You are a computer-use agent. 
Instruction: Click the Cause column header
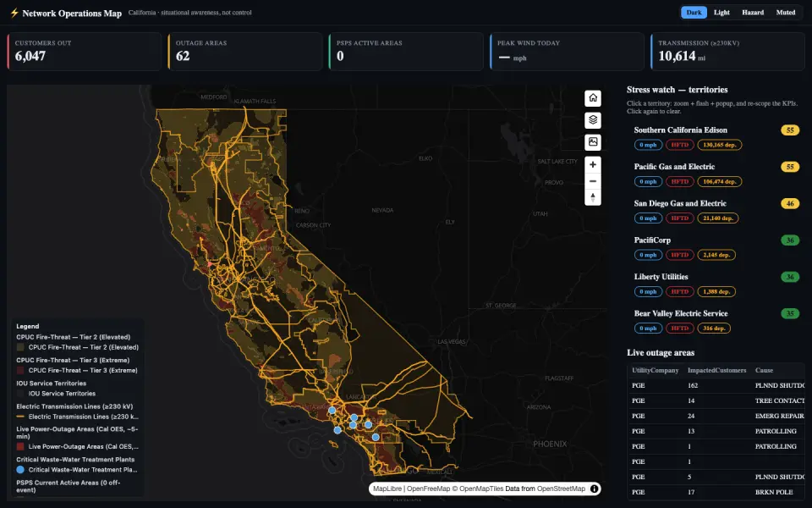tap(764, 370)
